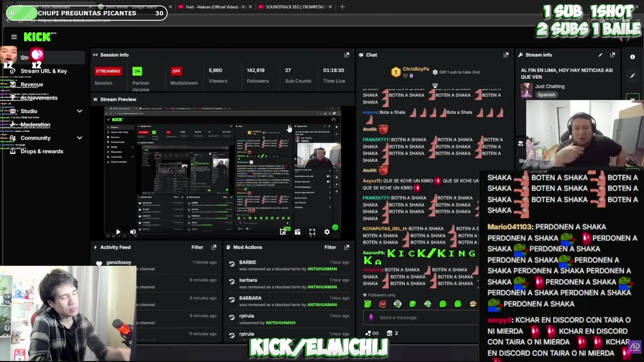
Task: Expand the Community sidebar section
Action: pos(79,138)
